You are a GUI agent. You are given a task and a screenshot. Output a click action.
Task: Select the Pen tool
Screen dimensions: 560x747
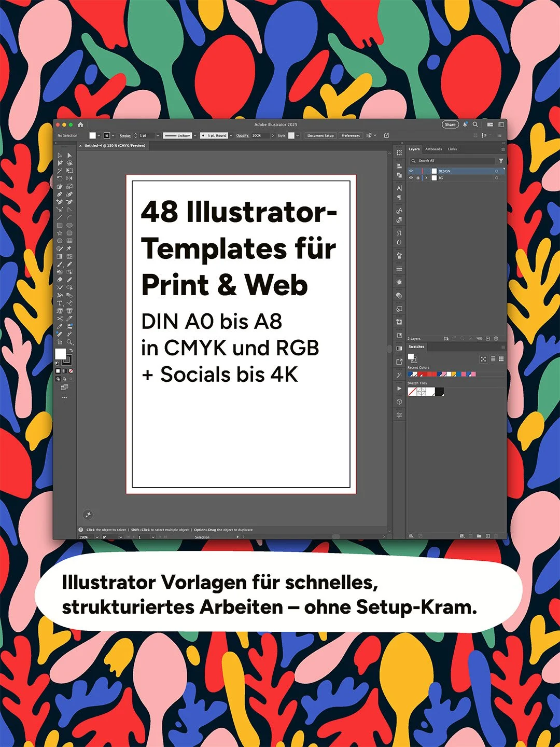tap(60, 194)
